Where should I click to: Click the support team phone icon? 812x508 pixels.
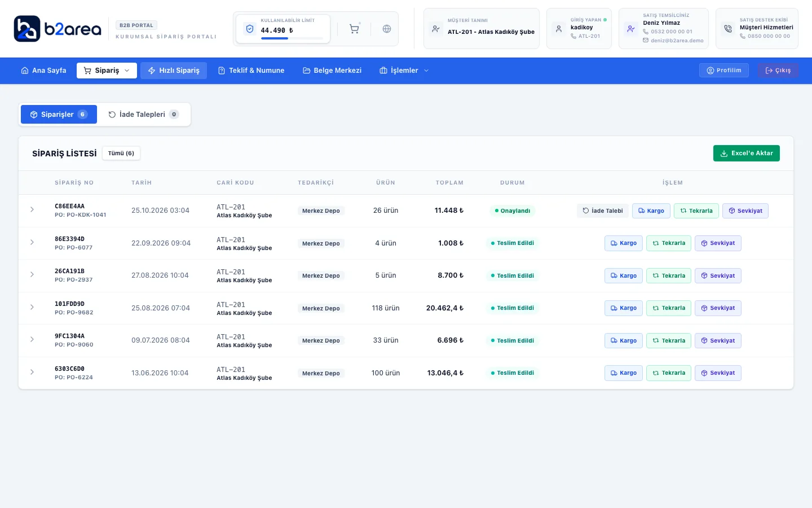[728, 29]
